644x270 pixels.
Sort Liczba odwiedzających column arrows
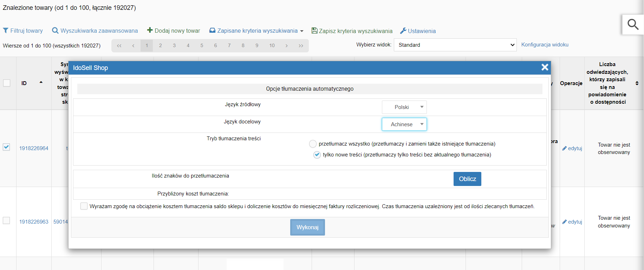click(x=637, y=83)
